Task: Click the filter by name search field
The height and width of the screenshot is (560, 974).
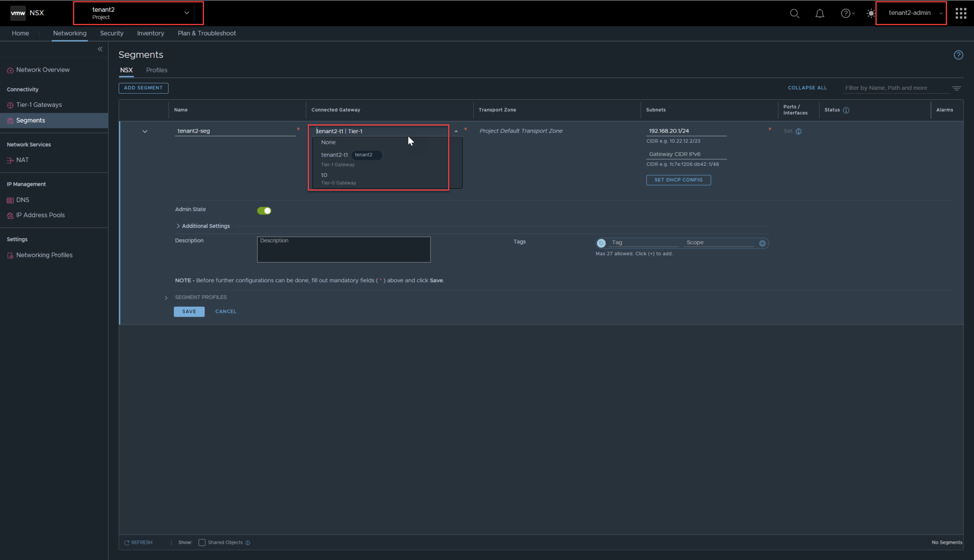Action: (896, 88)
